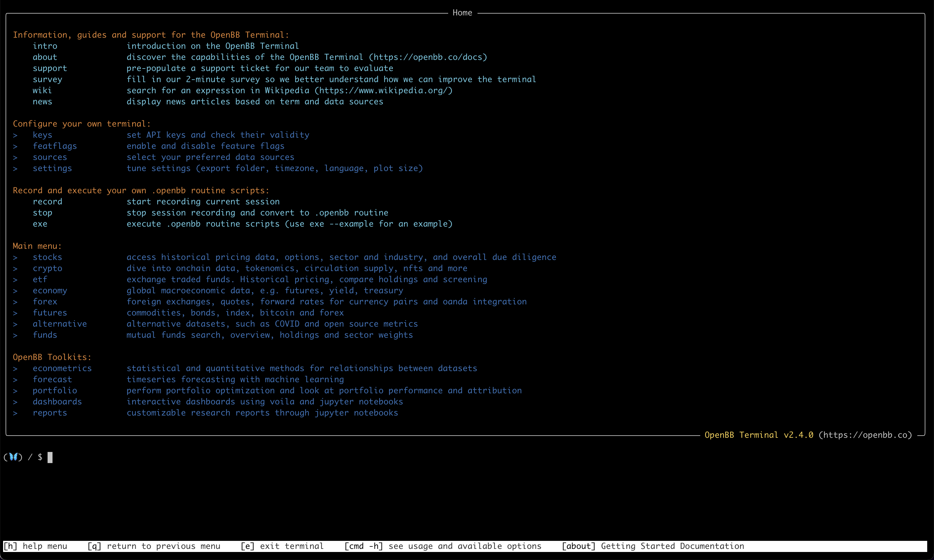Click the '[e] exit terminal' hint
This screenshot has width=934, height=560.
coord(282,546)
